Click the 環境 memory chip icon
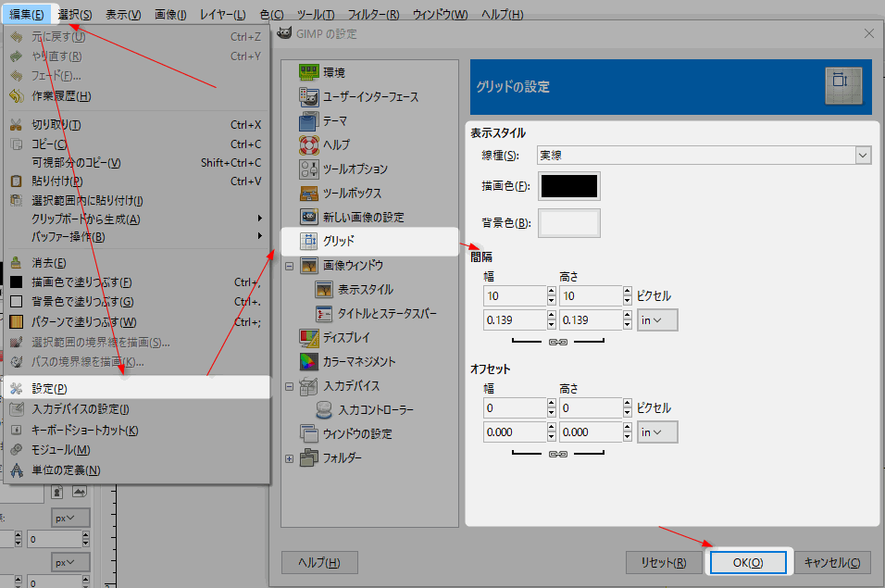 tap(309, 72)
